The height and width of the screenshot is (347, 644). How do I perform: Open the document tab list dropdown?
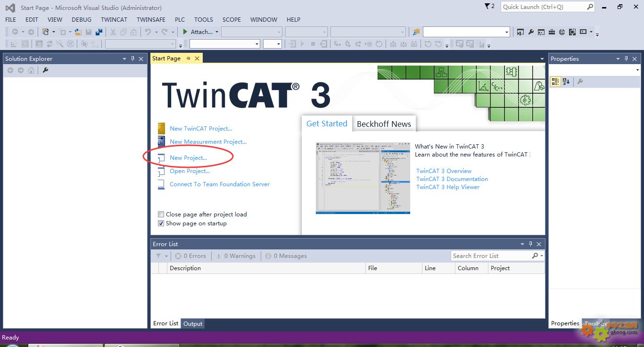click(x=542, y=59)
